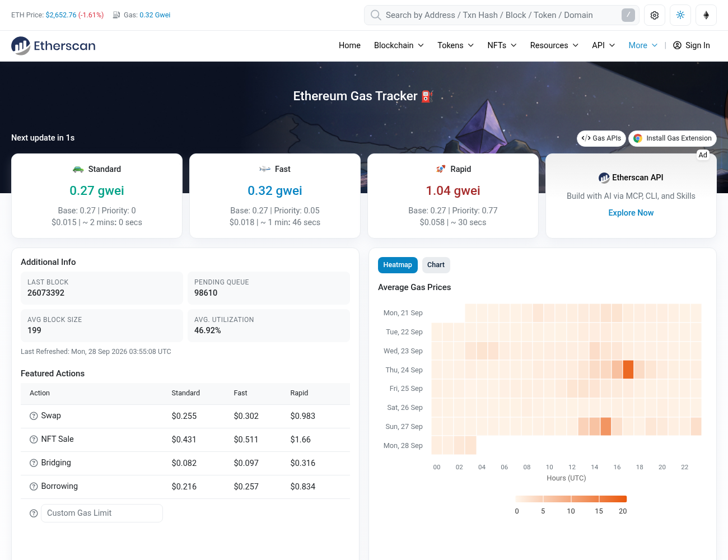728x560 pixels.
Task: Click the help icon beside Swap
Action: pyautogui.click(x=34, y=416)
